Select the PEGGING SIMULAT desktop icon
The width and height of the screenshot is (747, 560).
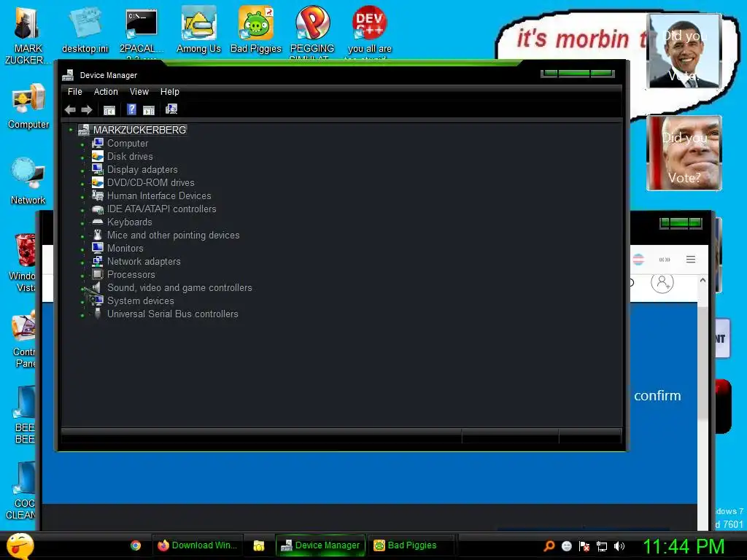(312, 29)
